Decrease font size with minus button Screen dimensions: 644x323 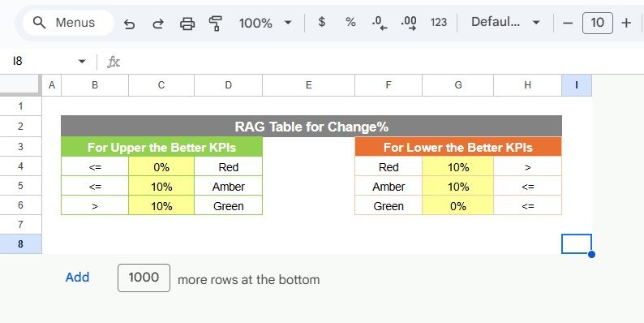coord(568,23)
